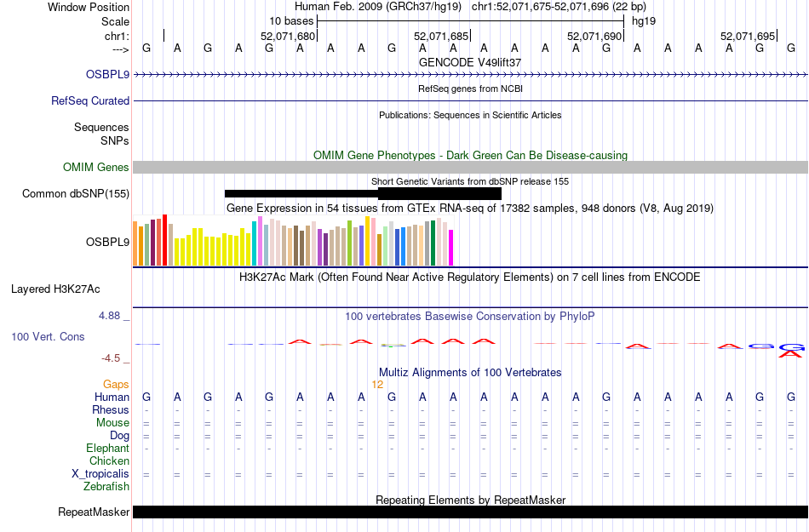The width and height of the screenshot is (809, 532).
Task: Open the OMIM Genes track label
Action: 95,167
